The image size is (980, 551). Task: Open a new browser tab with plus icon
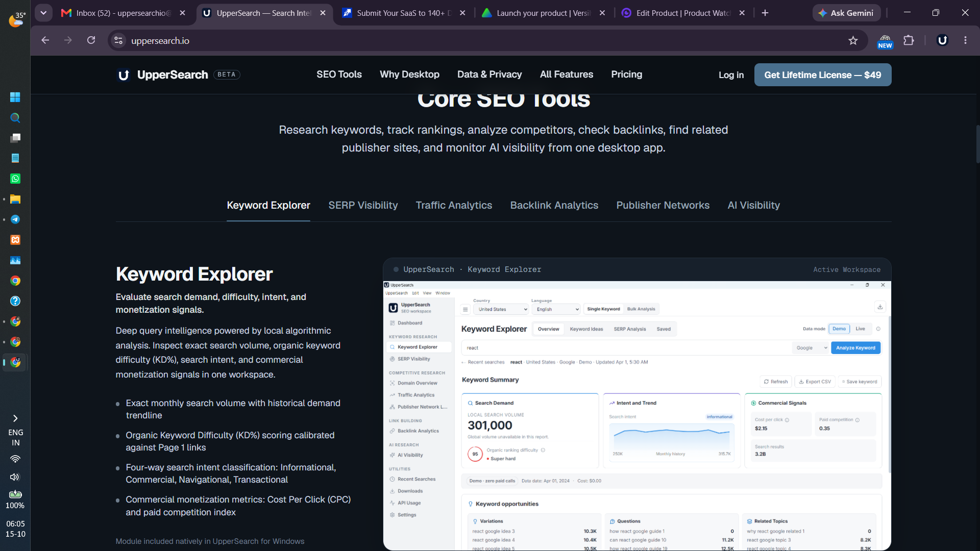tap(765, 13)
